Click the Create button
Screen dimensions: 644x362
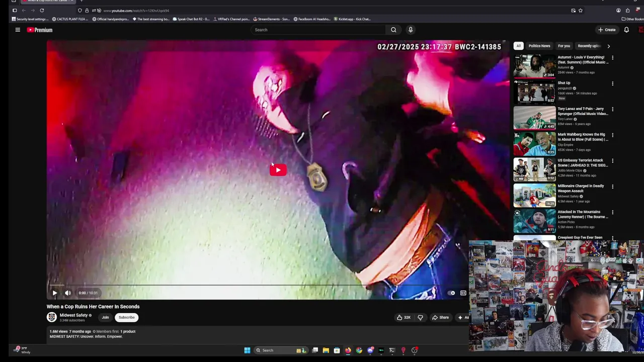607,30
